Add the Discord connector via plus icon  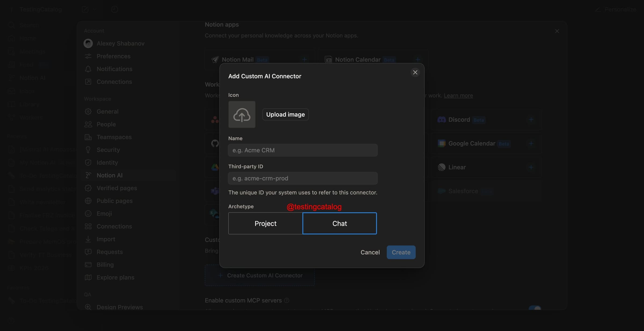[x=531, y=120]
